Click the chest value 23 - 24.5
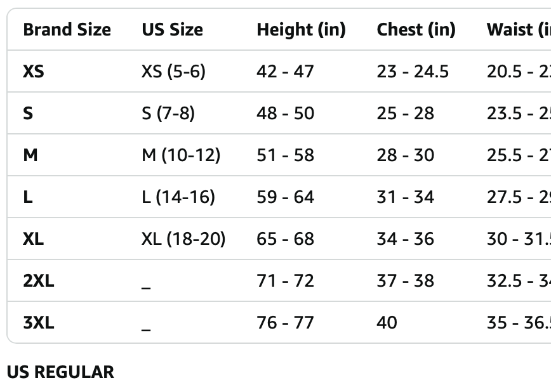551x392 pixels. (413, 72)
